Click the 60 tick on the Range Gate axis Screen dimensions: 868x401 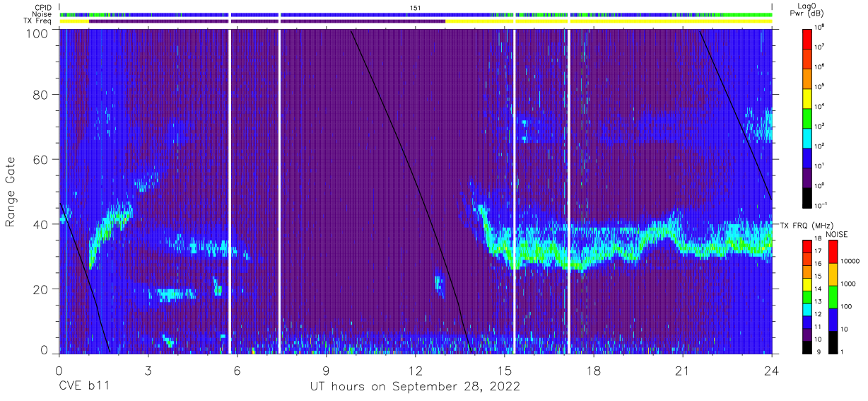click(41, 159)
